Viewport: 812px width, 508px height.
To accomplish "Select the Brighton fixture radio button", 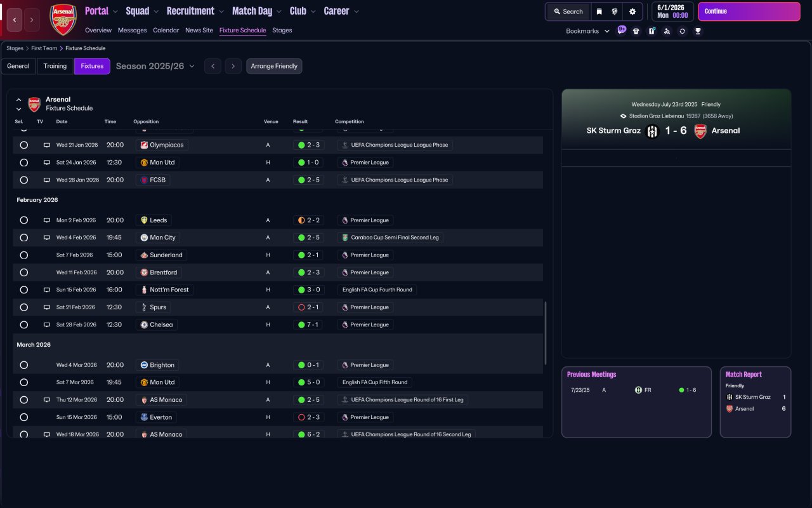I will [24, 365].
